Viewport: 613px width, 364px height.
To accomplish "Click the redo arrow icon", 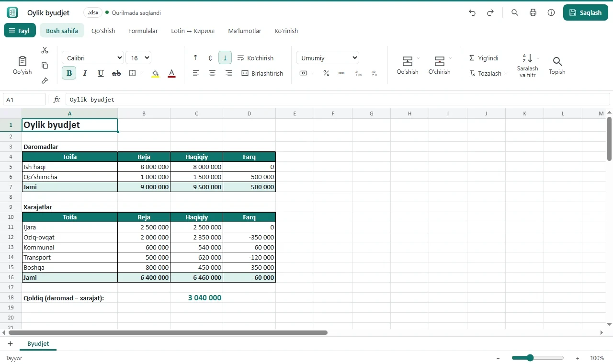I will pyautogui.click(x=490, y=13).
